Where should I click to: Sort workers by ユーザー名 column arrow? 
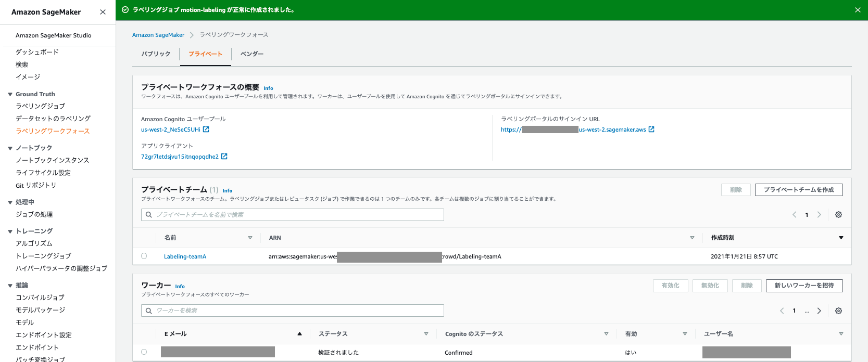click(x=841, y=333)
